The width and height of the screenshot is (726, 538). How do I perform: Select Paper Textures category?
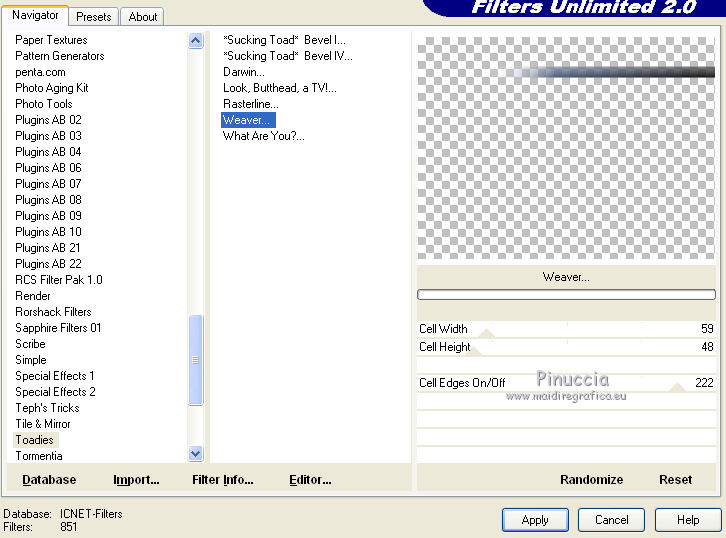click(51, 40)
